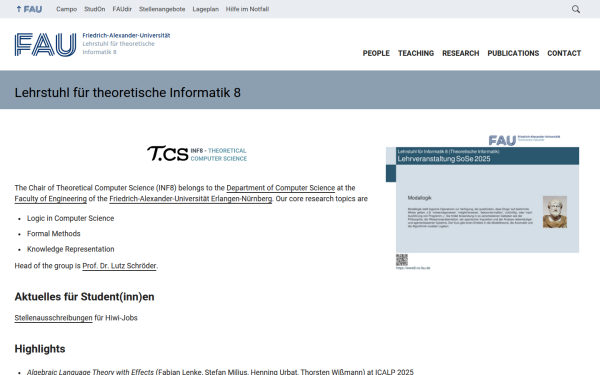Follow the Department of Computer Science link
Screen dimensions: 600x375
pyautogui.click(x=280, y=188)
